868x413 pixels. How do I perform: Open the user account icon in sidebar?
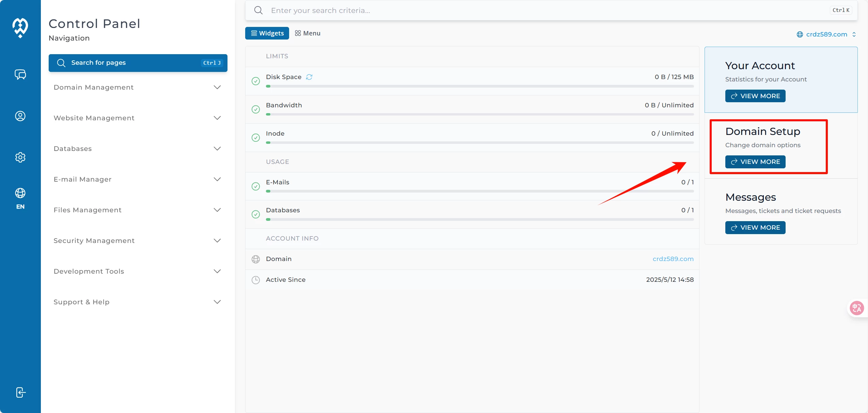[x=20, y=116]
